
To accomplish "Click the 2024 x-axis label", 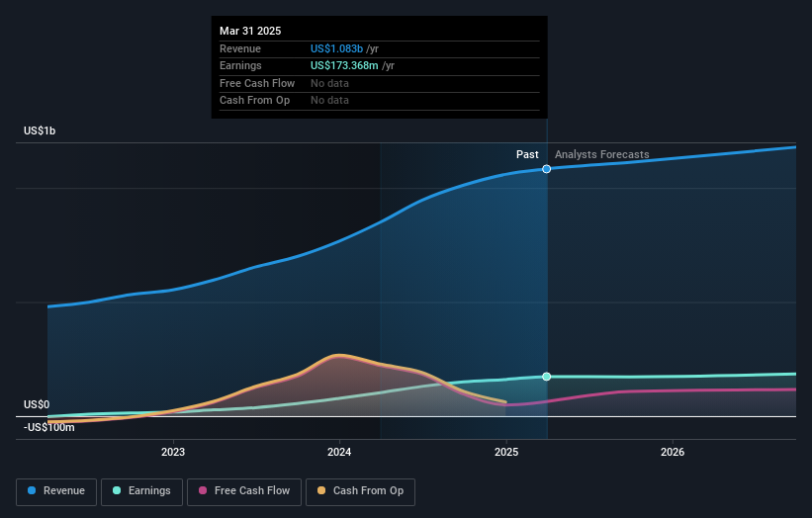I will pos(339,453).
